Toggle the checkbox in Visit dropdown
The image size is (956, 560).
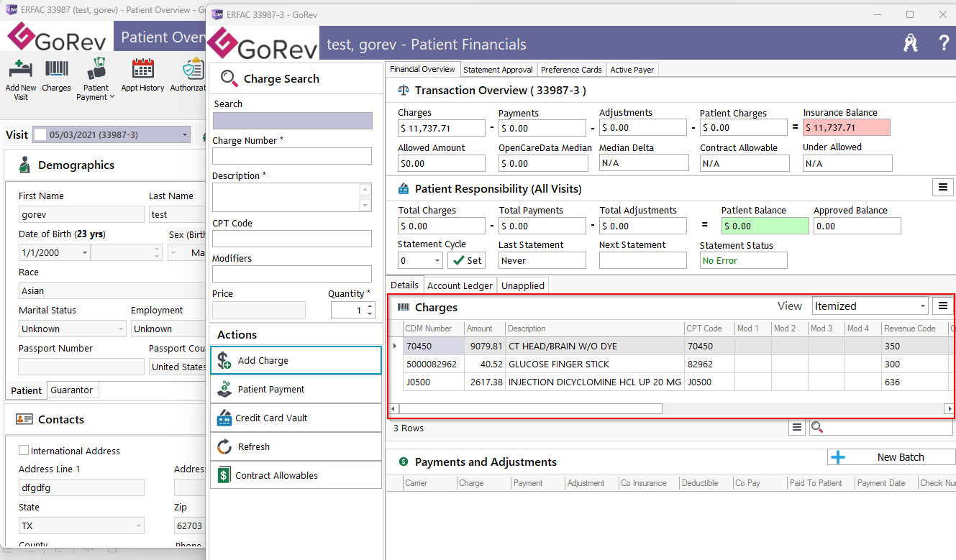pyautogui.click(x=40, y=134)
